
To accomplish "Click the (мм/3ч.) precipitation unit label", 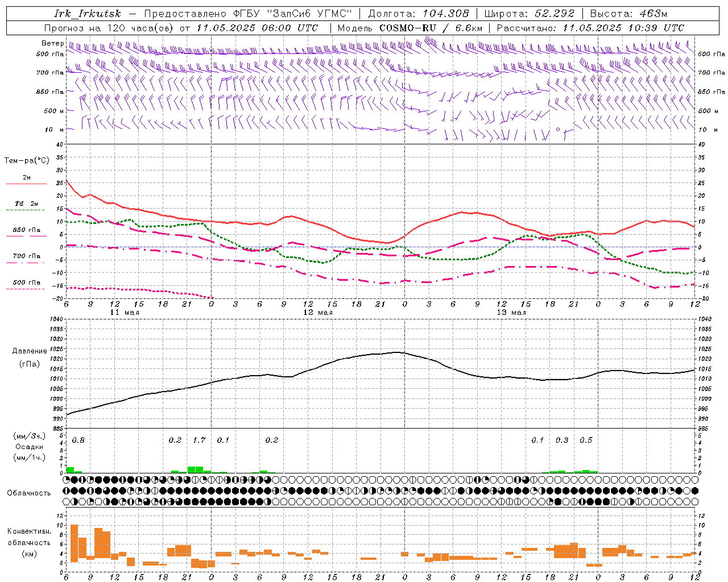I will pos(30,436).
